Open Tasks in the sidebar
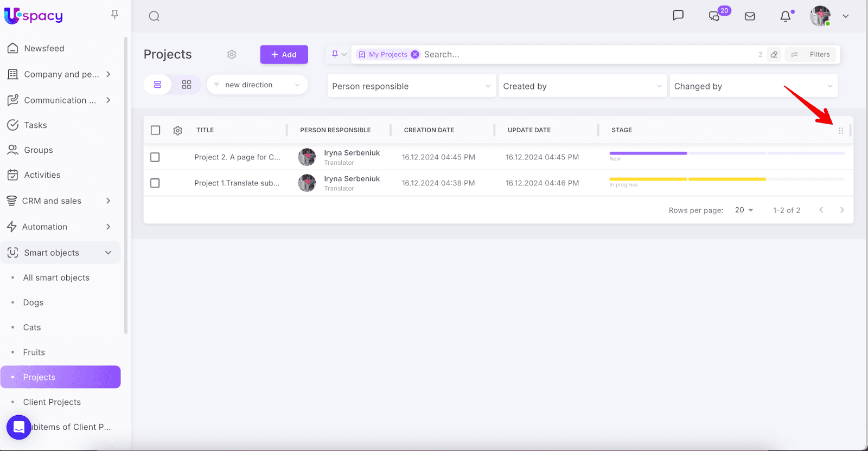 [x=35, y=125]
